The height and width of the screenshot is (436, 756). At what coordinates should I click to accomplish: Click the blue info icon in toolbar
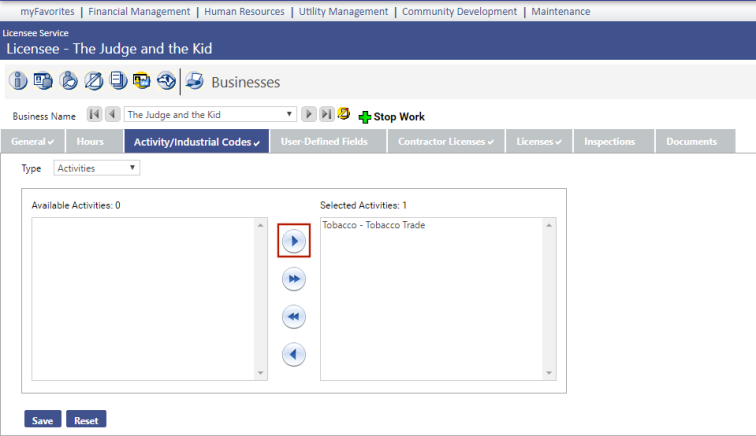click(17, 81)
